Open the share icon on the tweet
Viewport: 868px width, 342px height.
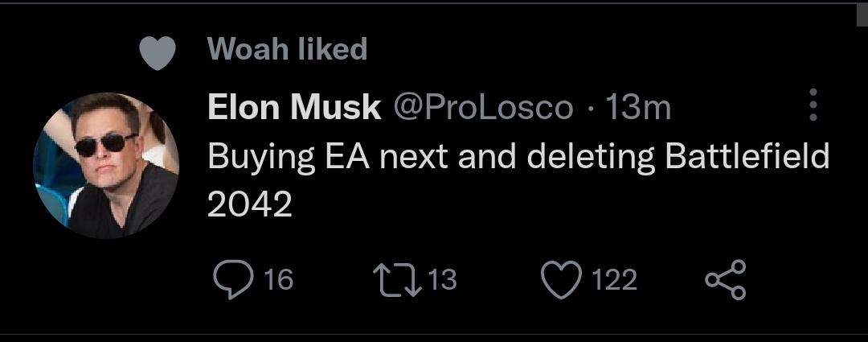726,279
